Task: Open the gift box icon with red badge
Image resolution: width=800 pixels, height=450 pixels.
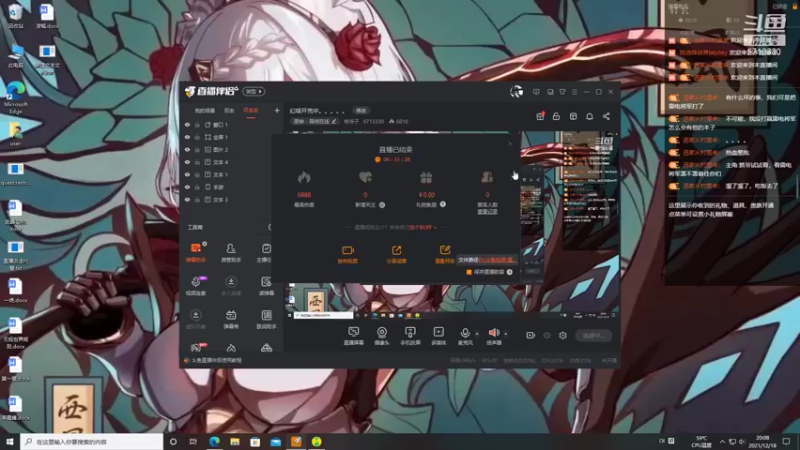Action: (540, 116)
